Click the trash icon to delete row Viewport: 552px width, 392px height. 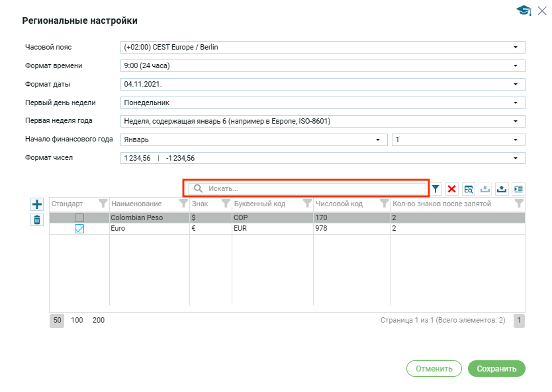(x=37, y=220)
